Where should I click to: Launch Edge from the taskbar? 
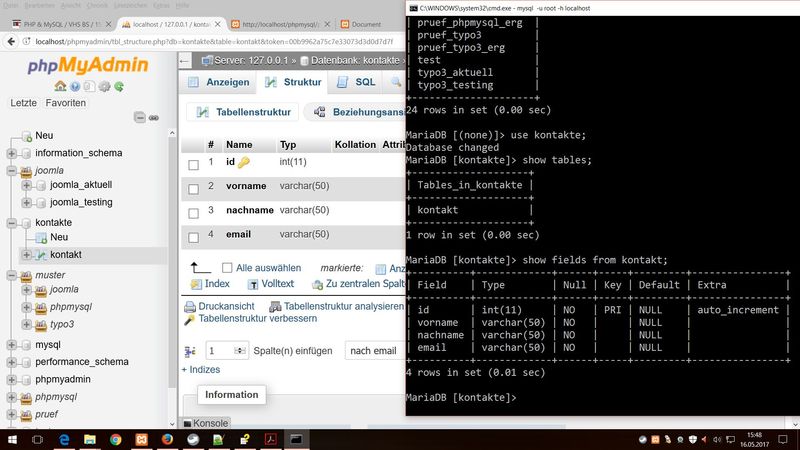coord(64,439)
